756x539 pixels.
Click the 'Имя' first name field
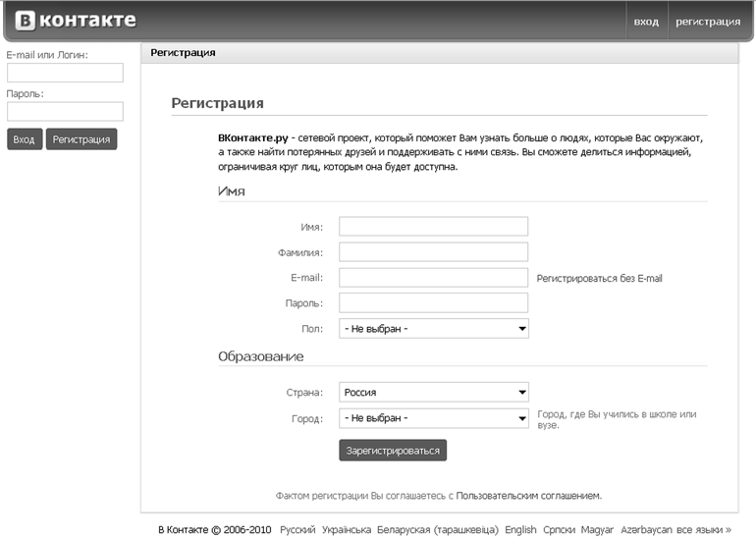[x=433, y=227]
